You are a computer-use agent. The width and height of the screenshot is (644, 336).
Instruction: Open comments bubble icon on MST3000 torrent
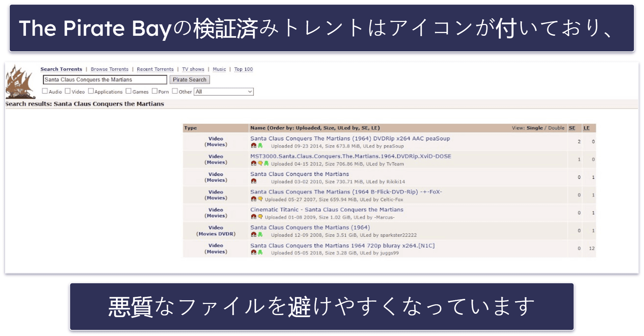click(260, 164)
